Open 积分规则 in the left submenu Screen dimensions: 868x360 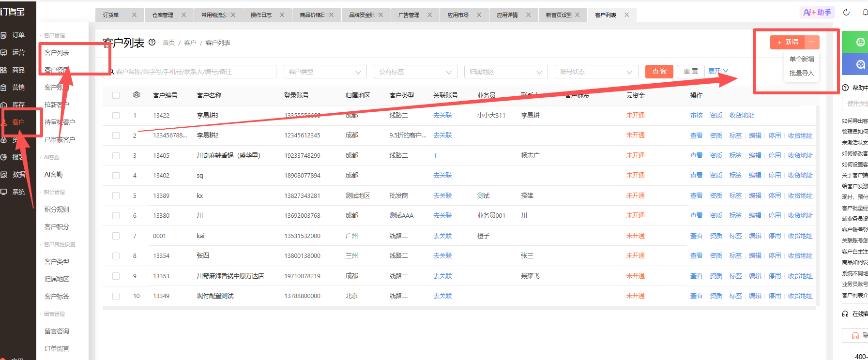click(57, 209)
